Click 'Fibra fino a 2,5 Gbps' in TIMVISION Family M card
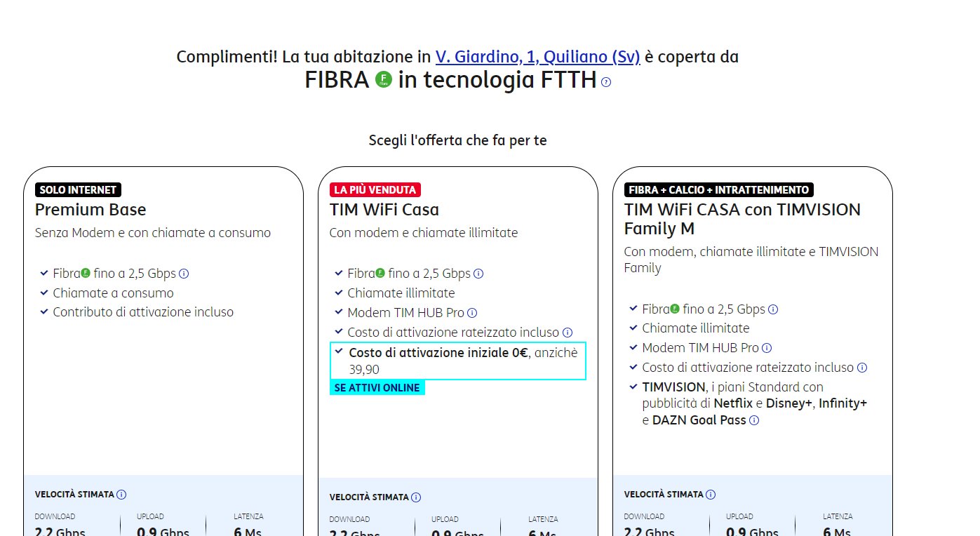This screenshot has width=980, height=536. (704, 309)
